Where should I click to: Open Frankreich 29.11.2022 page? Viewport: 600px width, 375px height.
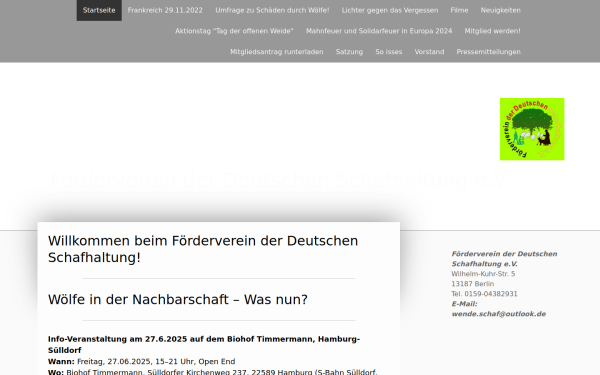tap(165, 10)
